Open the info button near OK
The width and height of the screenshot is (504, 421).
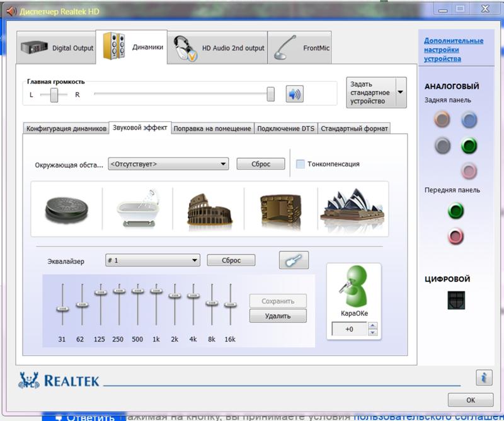483,378
